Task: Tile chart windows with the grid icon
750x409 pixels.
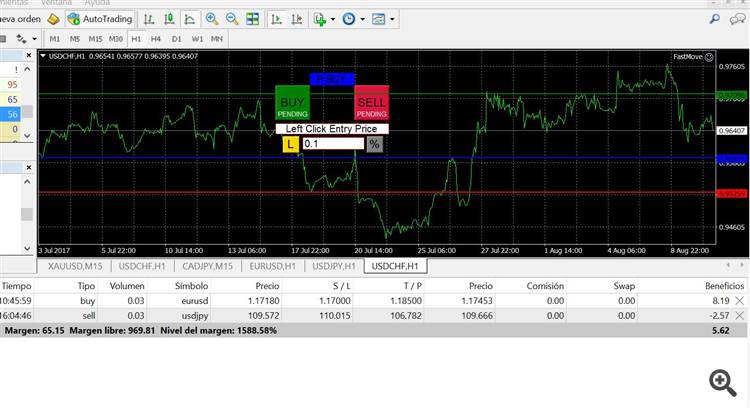Action: coord(253,19)
